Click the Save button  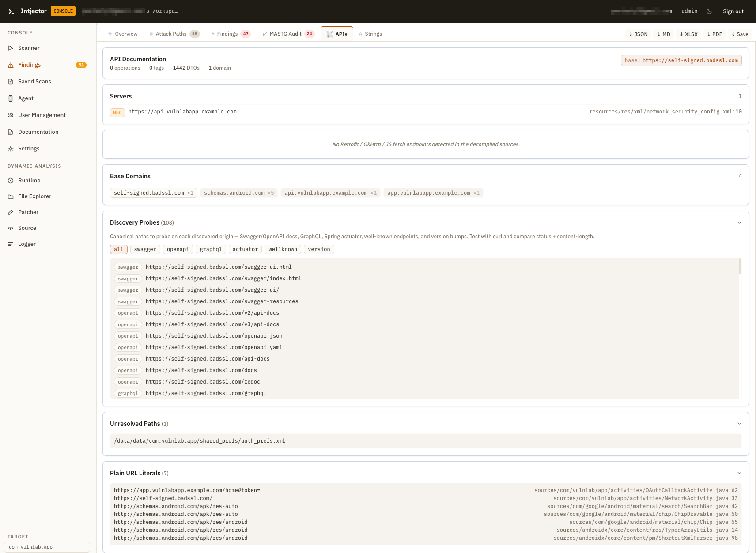coord(740,34)
